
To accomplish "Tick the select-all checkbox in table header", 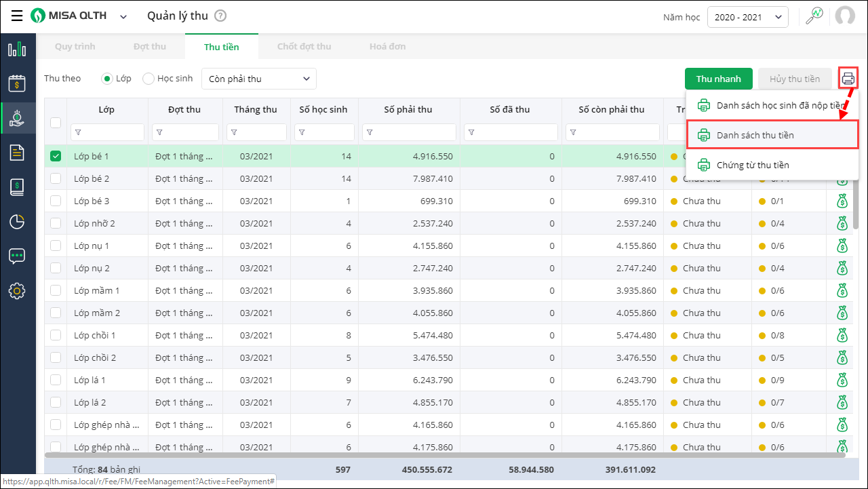I will [56, 123].
